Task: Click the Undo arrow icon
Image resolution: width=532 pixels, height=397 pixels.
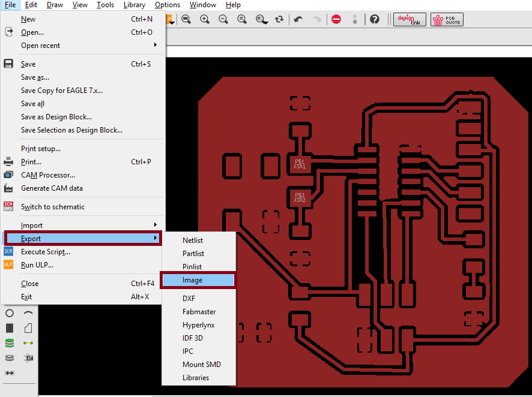Action: pyautogui.click(x=298, y=19)
